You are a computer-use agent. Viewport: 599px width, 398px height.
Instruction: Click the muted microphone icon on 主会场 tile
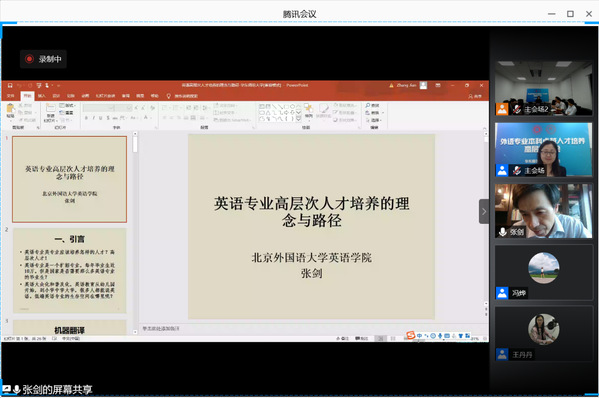click(516, 170)
